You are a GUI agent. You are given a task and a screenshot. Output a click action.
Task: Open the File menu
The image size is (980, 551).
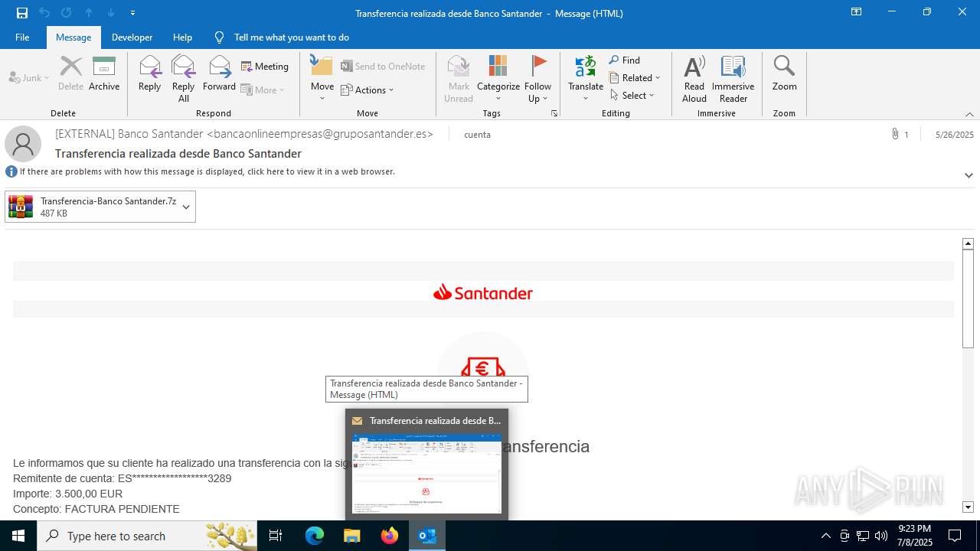pyautogui.click(x=22, y=37)
